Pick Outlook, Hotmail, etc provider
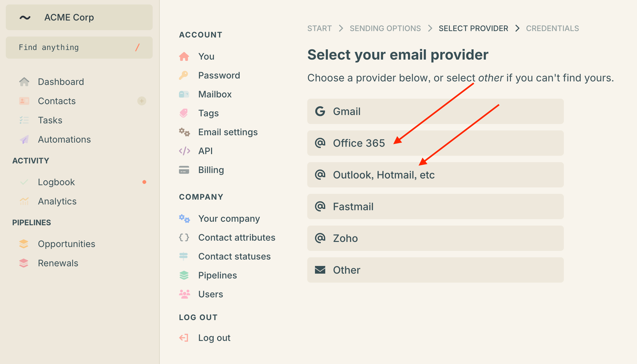 [435, 175]
